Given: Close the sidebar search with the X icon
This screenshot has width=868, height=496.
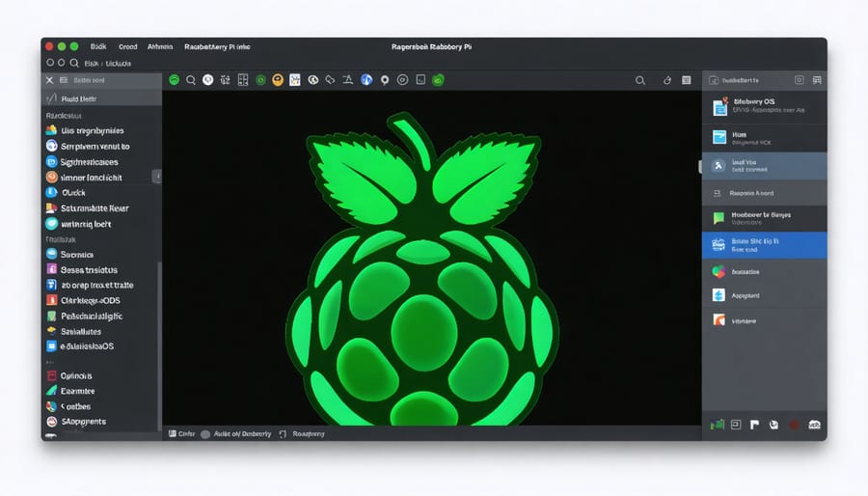Looking at the screenshot, I should (49, 80).
